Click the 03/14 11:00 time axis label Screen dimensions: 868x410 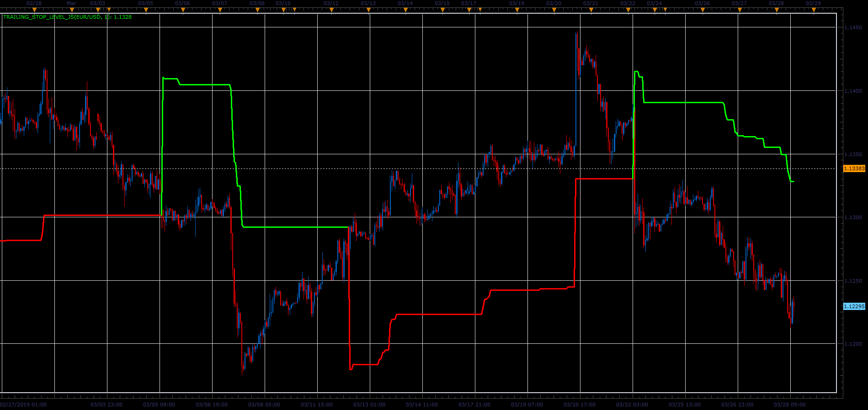422,405
